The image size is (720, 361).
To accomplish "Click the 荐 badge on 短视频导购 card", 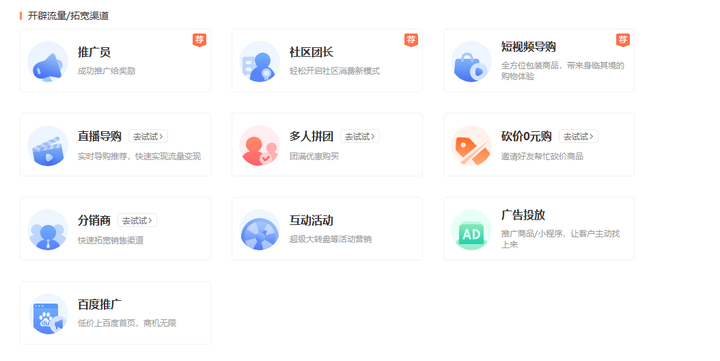I will (622, 40).
